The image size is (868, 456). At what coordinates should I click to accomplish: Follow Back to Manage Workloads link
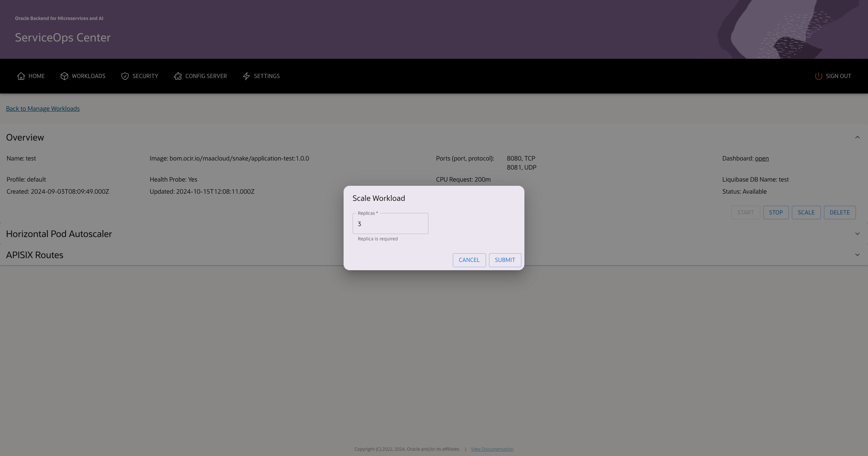[43, 109]
